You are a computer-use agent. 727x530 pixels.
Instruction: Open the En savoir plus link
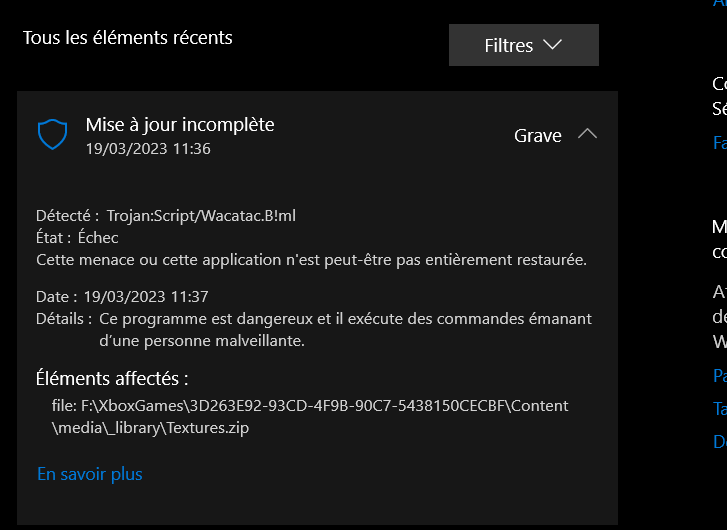(x=89, y=474)
